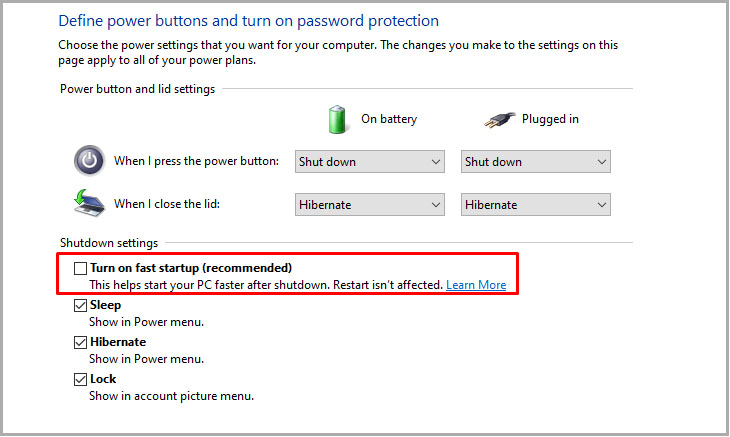The image size is (730, 437).
Task: Click the power plug icon
Action: pyautogui.click(x=500, y=120)
